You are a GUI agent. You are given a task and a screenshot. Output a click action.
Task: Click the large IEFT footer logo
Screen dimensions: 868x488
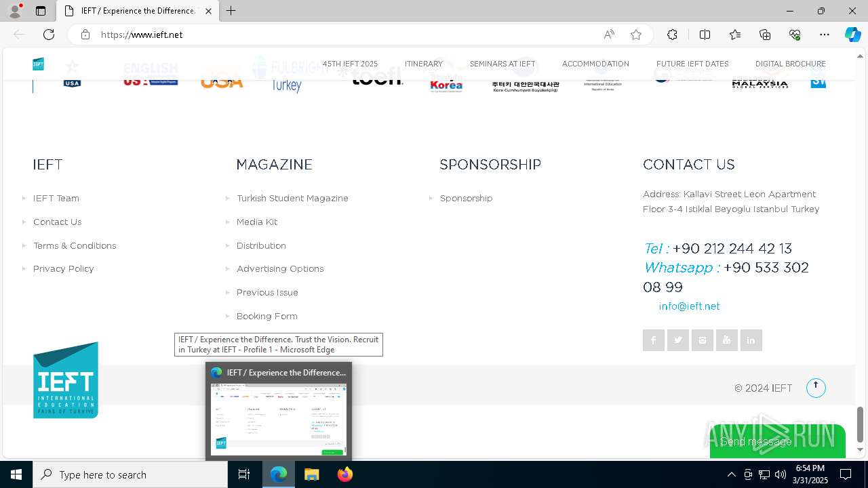pos(66,380)
